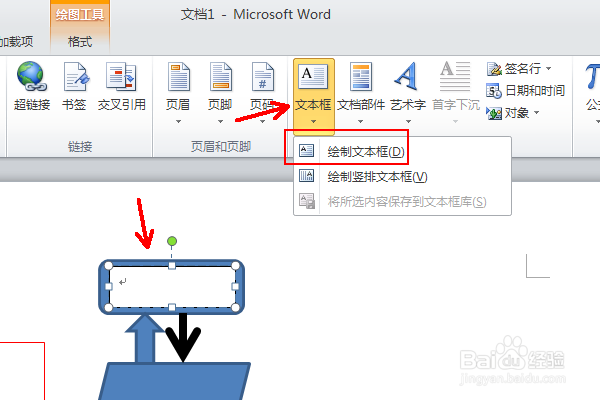Click the bottom-middle resize handle of the text box
This screenshot has height=400, width=600.
point(172,307)
